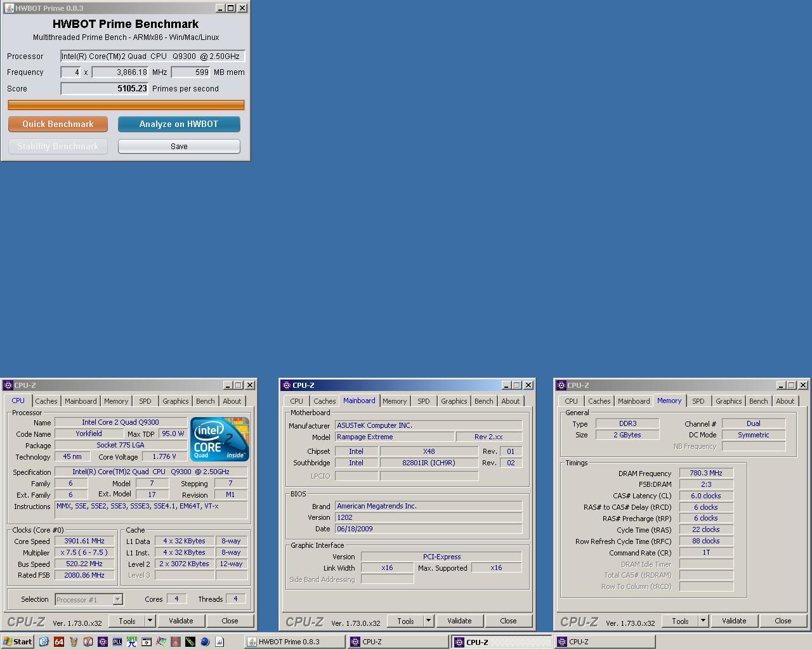Click Analyze on HWBOT button
The image size is (812, 650).
pyautogui.click(x=179, y=124)
